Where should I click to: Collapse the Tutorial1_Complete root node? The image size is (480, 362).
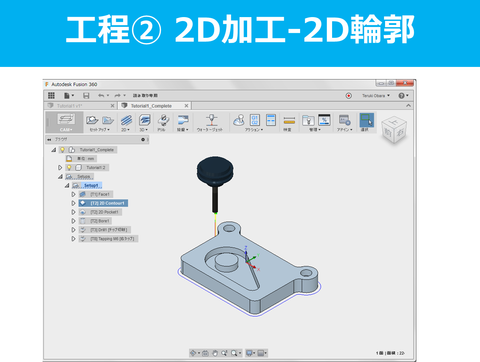pos(54,150)
